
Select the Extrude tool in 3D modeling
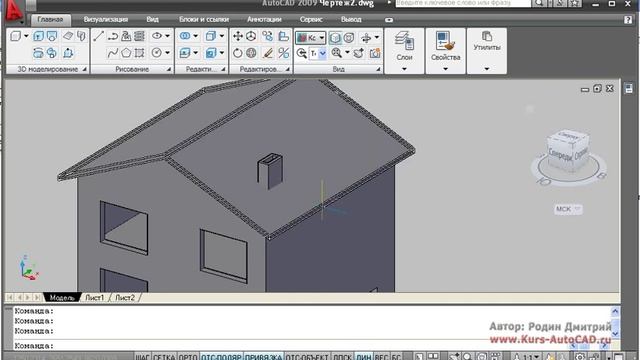[x=38, y=36]
